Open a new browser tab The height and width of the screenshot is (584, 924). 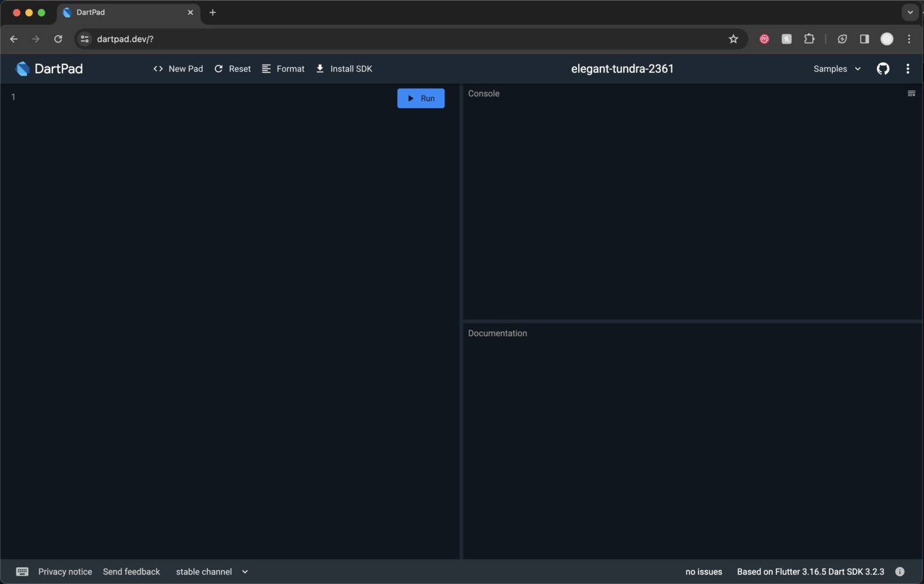(x=212, y=12)
